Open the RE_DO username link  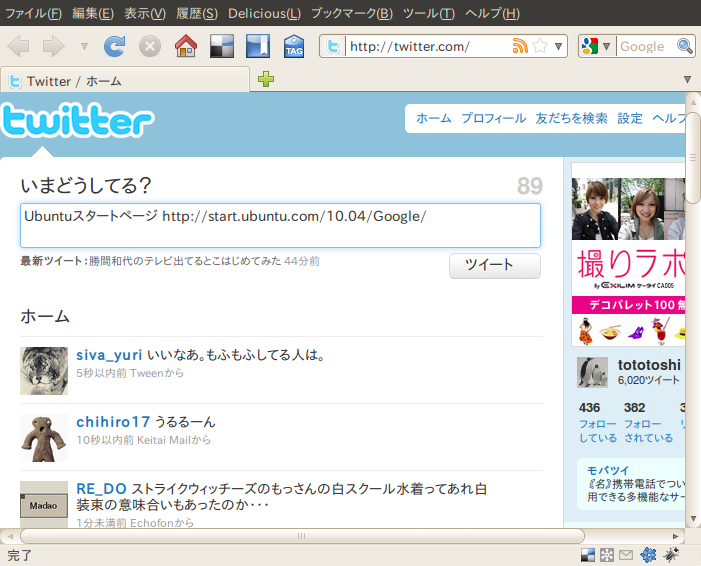pyautogui.click(x=101, y=489)
